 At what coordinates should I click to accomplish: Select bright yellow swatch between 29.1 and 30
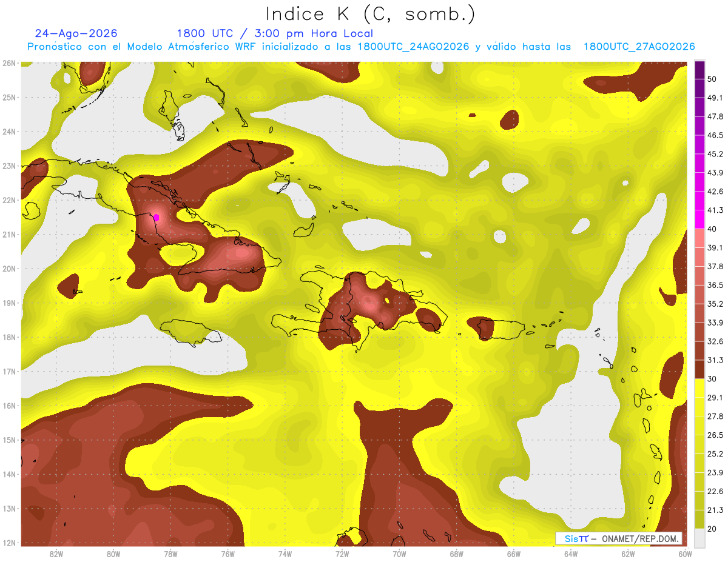pos(699,388)
